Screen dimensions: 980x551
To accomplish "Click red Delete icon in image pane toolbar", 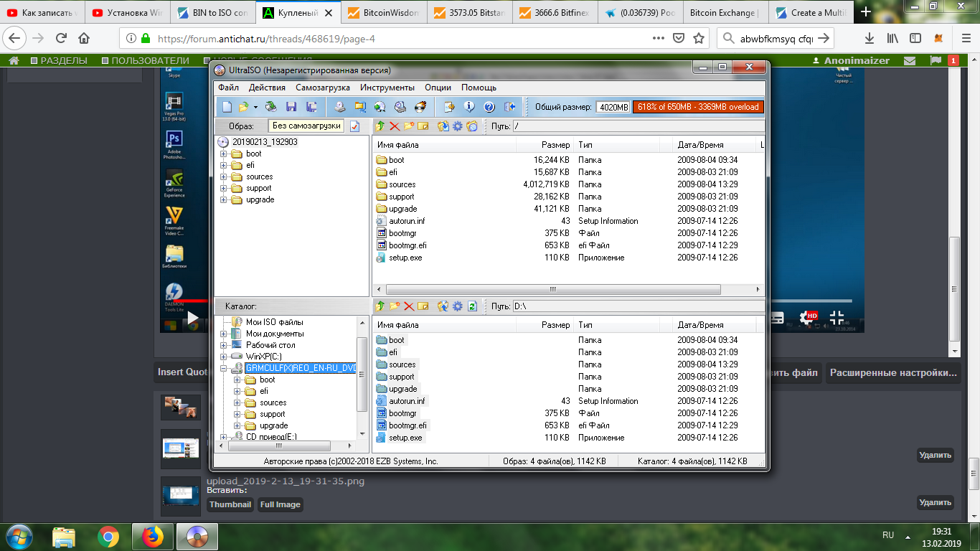I will [395, 126].
